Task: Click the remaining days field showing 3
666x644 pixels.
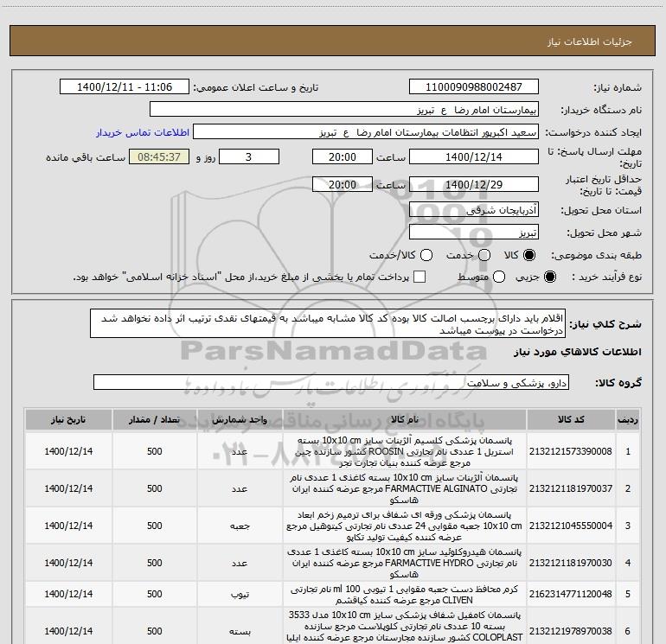Action: 249,156
